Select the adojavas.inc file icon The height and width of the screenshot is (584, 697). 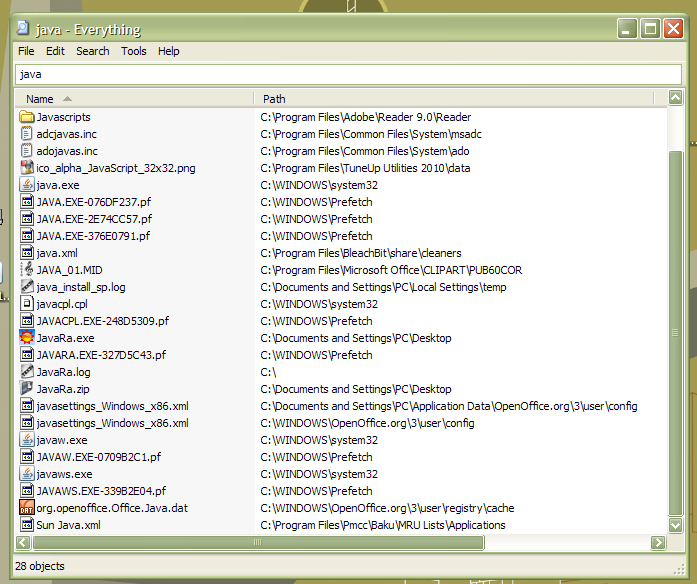tap(27, 151)
